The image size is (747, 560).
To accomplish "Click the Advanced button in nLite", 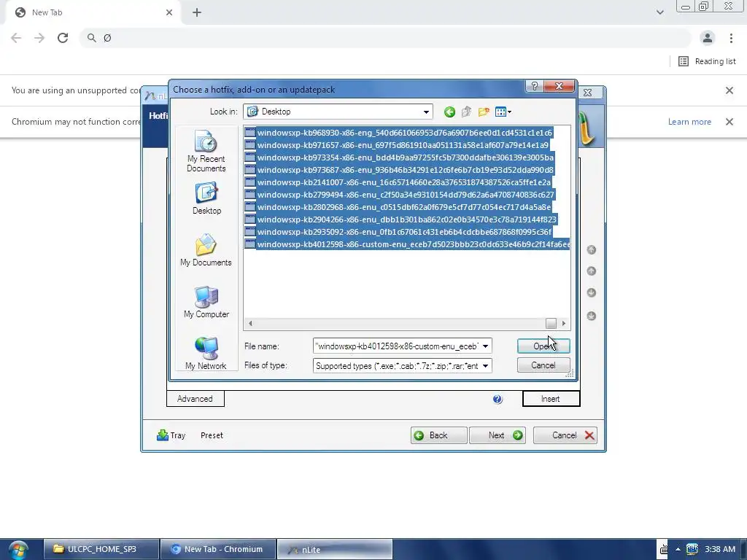I will pyautogui.click(x=196, y=399).
